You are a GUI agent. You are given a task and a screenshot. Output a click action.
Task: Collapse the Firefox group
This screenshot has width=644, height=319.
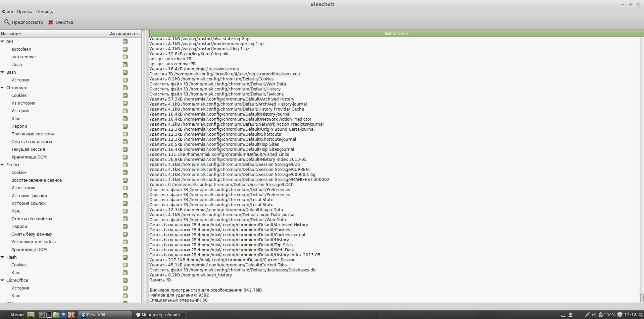coord(2,165)
